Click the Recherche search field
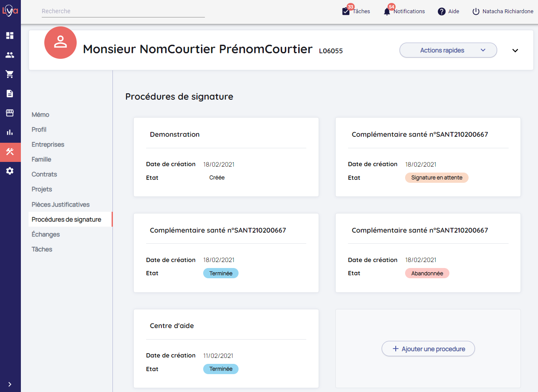 point(123,12)
